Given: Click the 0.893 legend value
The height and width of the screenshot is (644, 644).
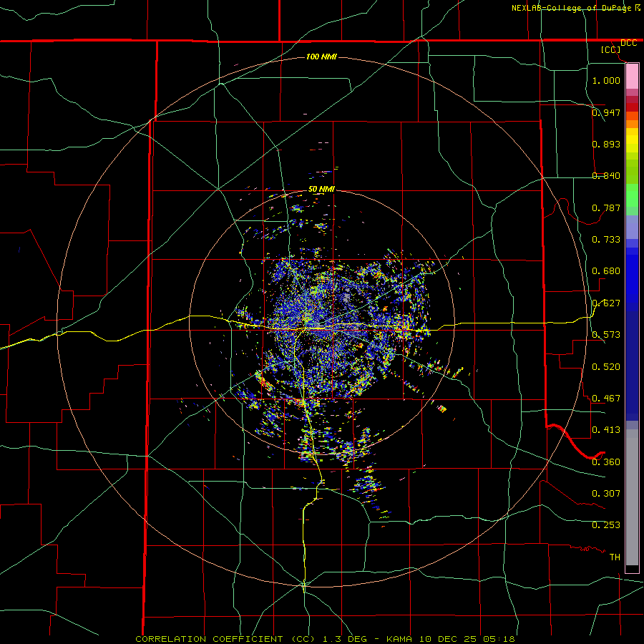Looking at the screenshot, I should [606, 144].
